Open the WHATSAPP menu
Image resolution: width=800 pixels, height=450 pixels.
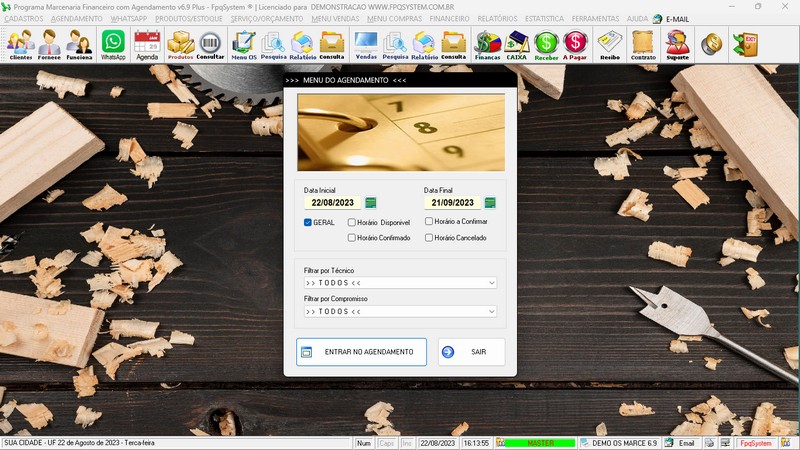[129, 19]
